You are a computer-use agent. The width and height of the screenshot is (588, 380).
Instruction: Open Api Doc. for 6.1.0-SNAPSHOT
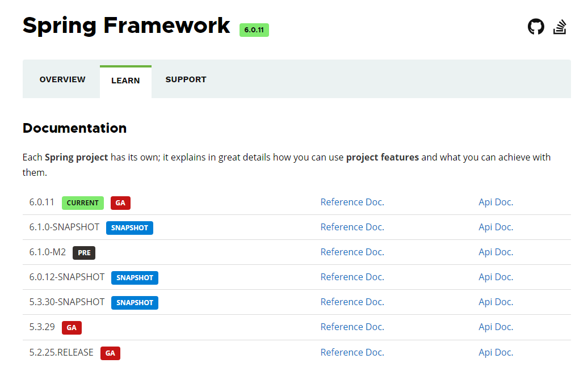tap(495, 227)
